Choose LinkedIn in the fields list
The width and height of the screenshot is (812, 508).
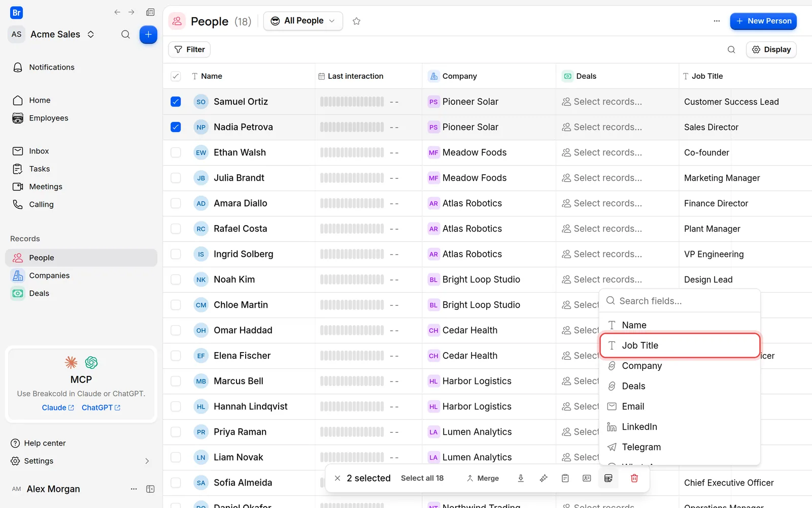[x=680, y=427]
